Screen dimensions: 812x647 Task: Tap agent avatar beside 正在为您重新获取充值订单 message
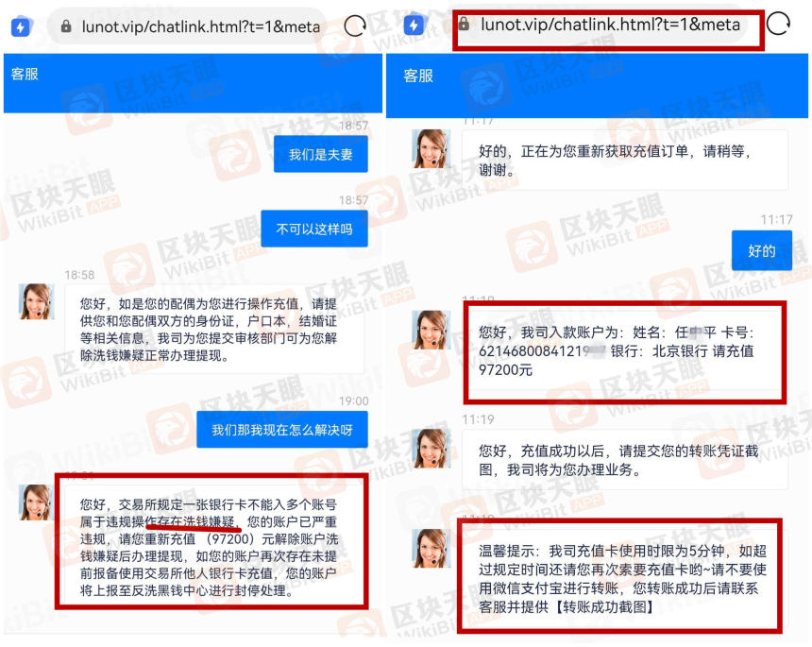(431, 149)
